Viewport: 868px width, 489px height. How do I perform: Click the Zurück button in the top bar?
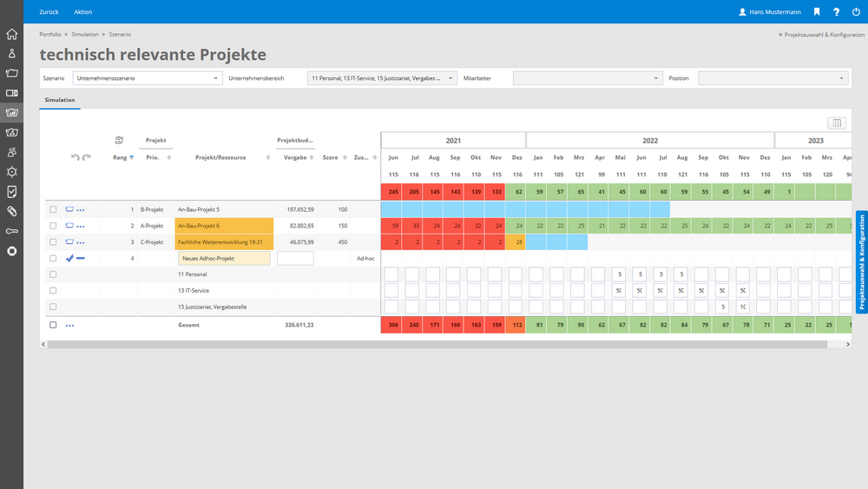pos(49,12)
